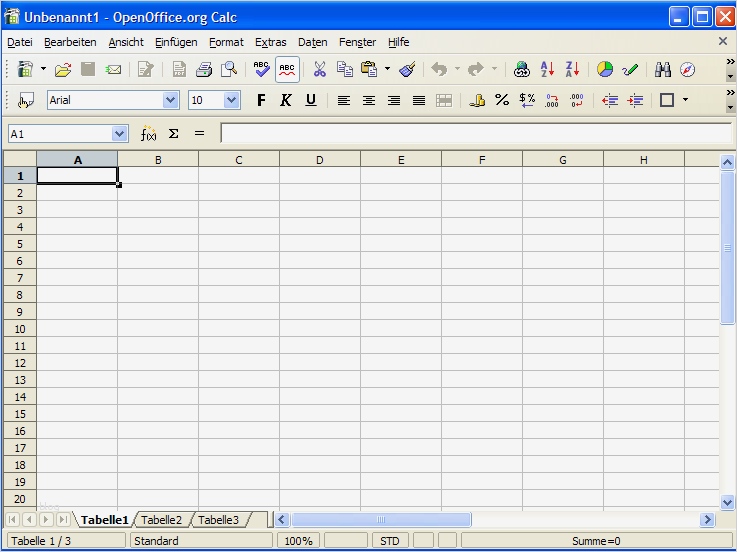Save the document with the Save icon
The image size is (737, 552).
[88, 69]
